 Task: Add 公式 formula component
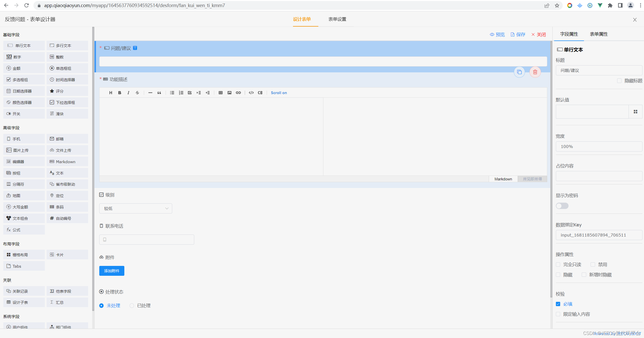tap(24, 230)
